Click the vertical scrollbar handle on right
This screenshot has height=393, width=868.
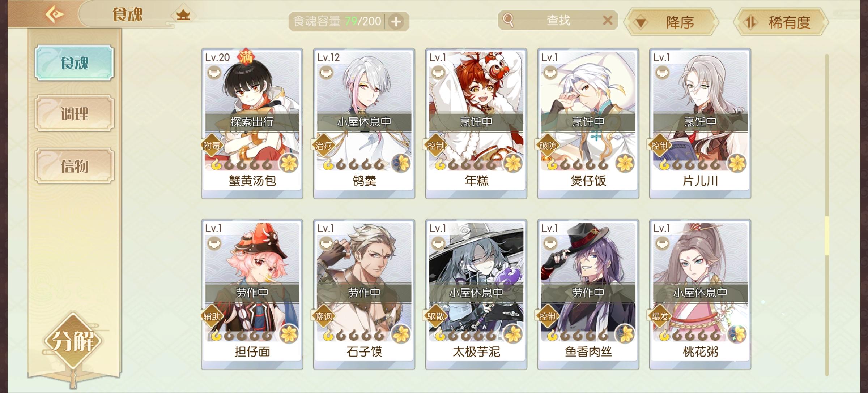827,236
